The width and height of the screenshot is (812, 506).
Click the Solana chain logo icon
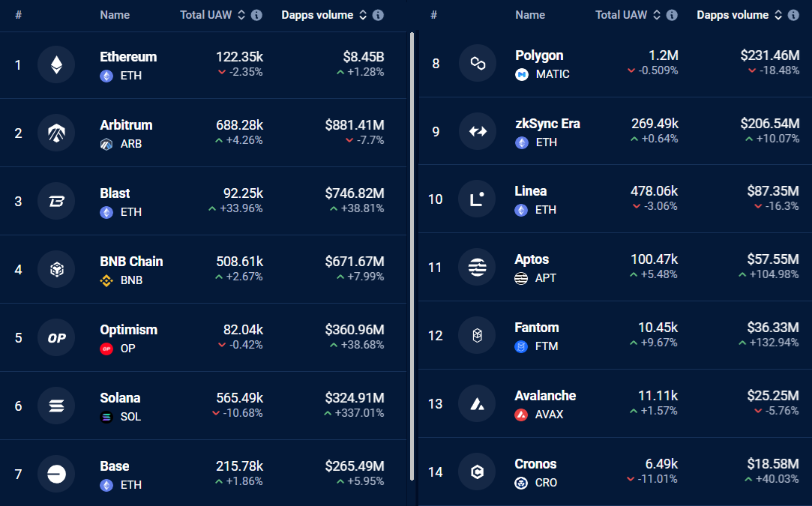coord(56,406)
